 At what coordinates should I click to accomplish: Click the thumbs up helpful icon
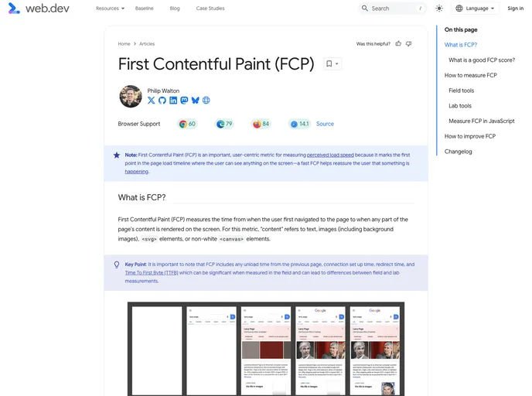(398, 43)
